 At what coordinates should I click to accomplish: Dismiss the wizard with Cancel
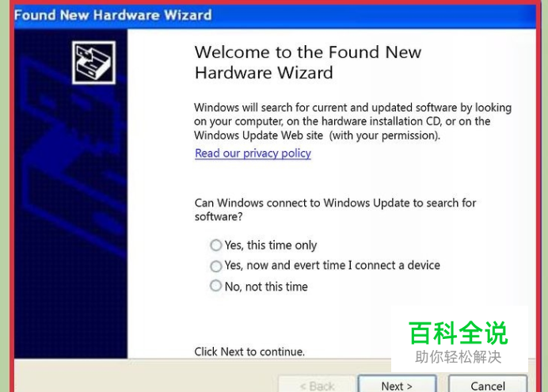[x=488, y=384]
